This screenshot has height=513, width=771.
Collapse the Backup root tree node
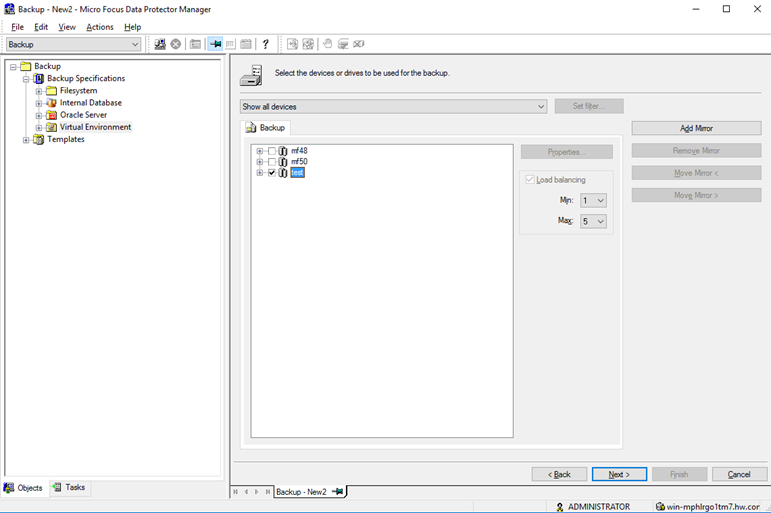13,66
